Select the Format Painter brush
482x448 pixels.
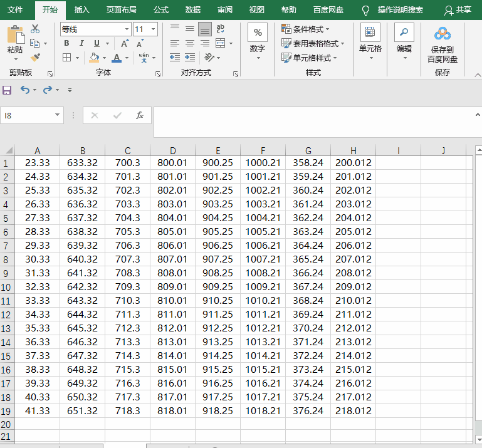pos(35,57)
